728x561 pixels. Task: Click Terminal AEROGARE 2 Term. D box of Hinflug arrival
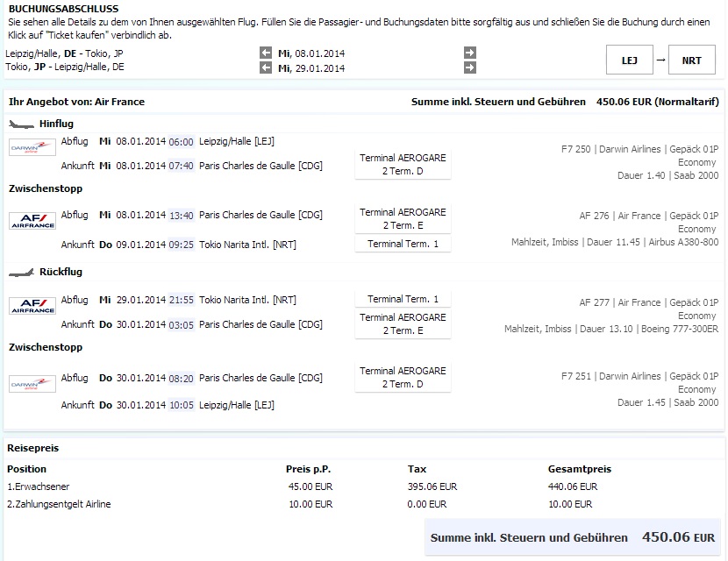tap(403, 164)
